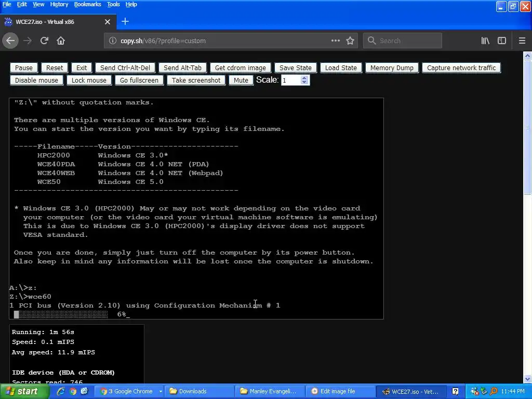Image resolution: width=532 pixels, height=399 pixels.
Task: Select the WCE27.iso - Virtual x86 tab
Action: [x=58, y=22]
